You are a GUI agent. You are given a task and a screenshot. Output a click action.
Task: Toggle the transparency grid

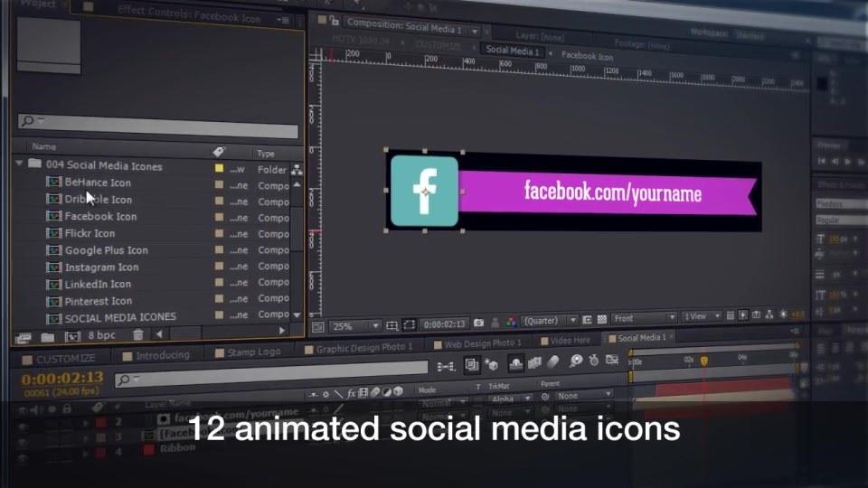602,319
